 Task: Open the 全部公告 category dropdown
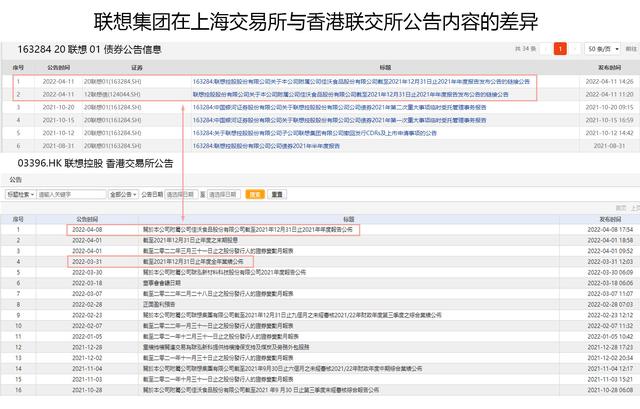[x=123, y=194]
